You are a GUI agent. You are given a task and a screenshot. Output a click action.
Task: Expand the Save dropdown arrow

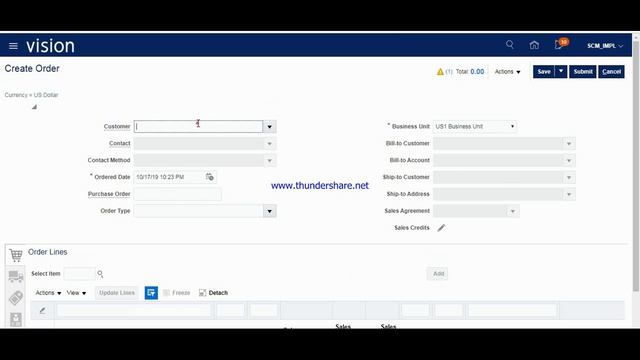[x=561, y=71]
